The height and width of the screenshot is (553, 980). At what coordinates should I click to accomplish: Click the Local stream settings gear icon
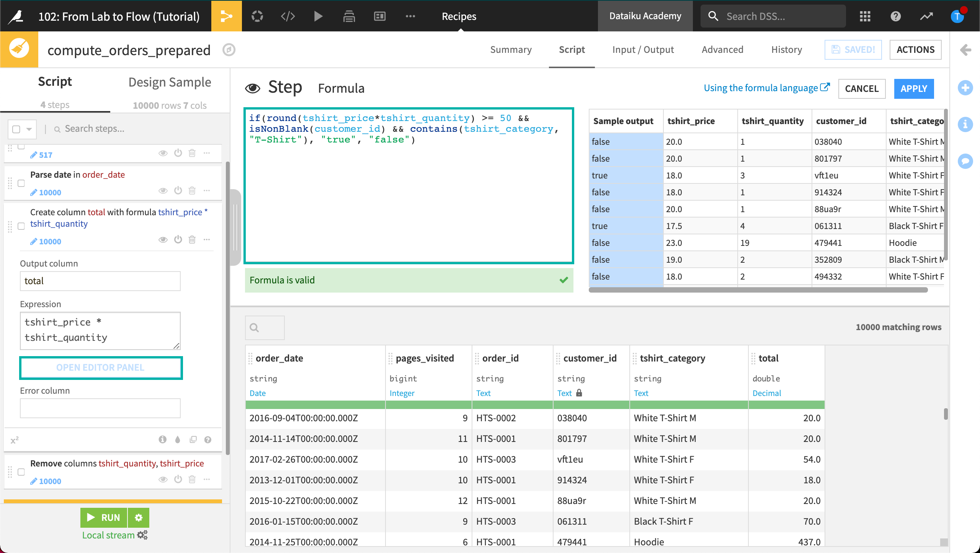coord(144,535)
